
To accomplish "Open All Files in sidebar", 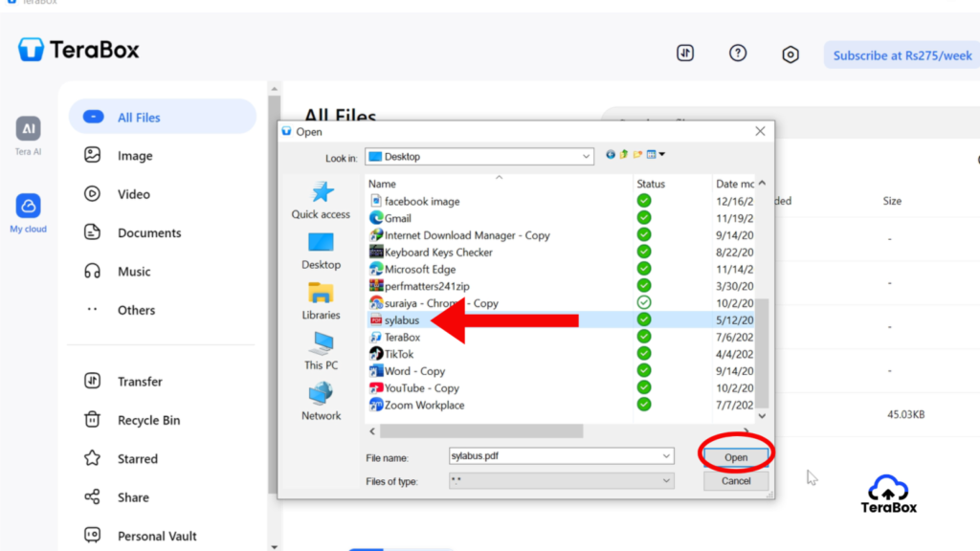I will click(163, 117).
